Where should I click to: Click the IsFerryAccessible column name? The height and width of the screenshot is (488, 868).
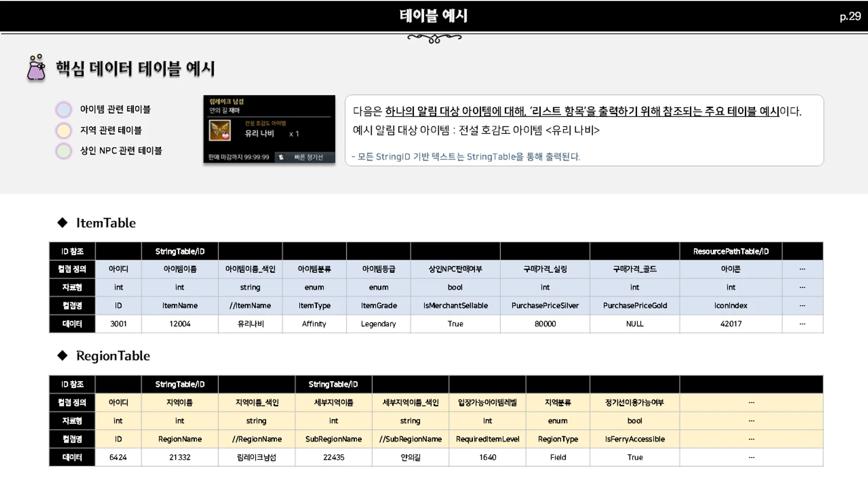(635, 439)
